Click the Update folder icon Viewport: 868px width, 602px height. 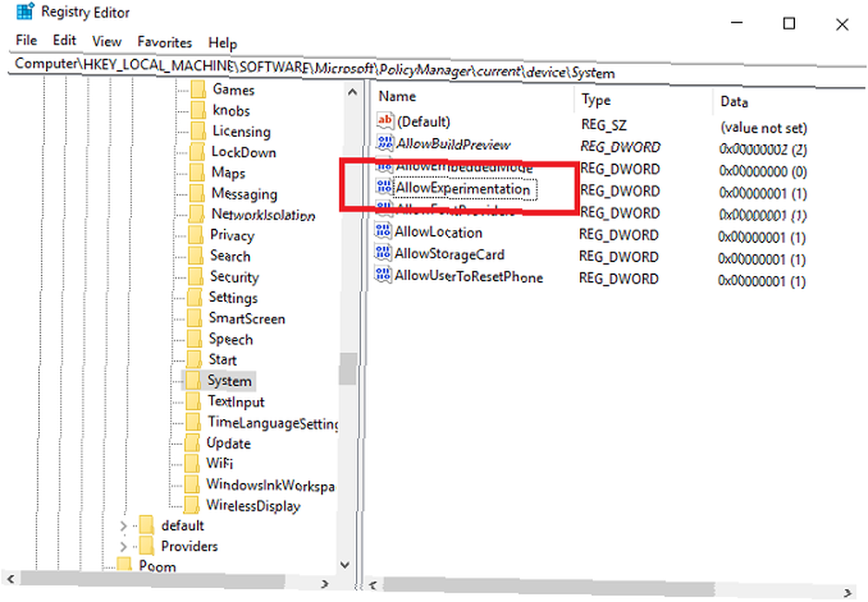click(x=192, y=443)
